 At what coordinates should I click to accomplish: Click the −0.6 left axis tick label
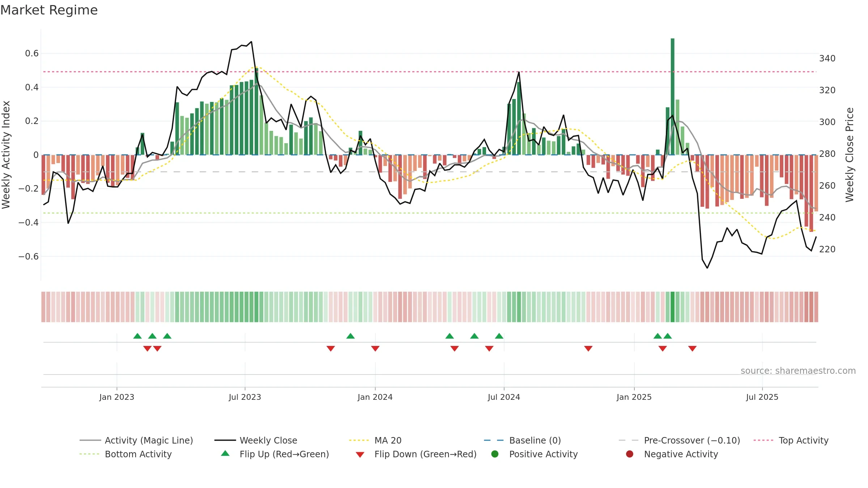(x=29, y=257)
